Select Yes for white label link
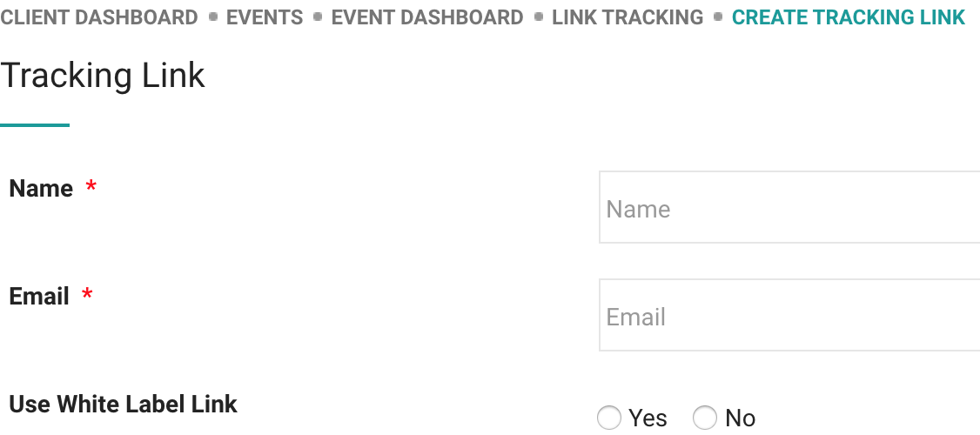Screen dimensions: 980x435 click(610, 418)
